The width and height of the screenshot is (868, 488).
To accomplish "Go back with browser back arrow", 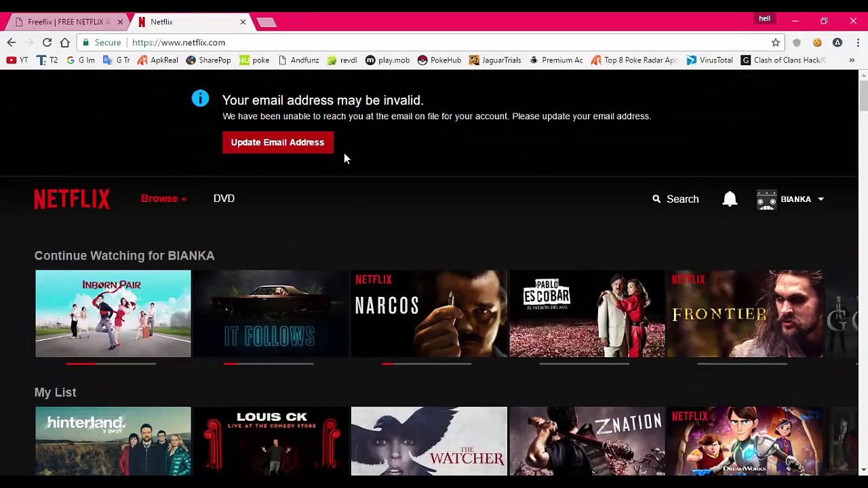I will click(12, 42).
